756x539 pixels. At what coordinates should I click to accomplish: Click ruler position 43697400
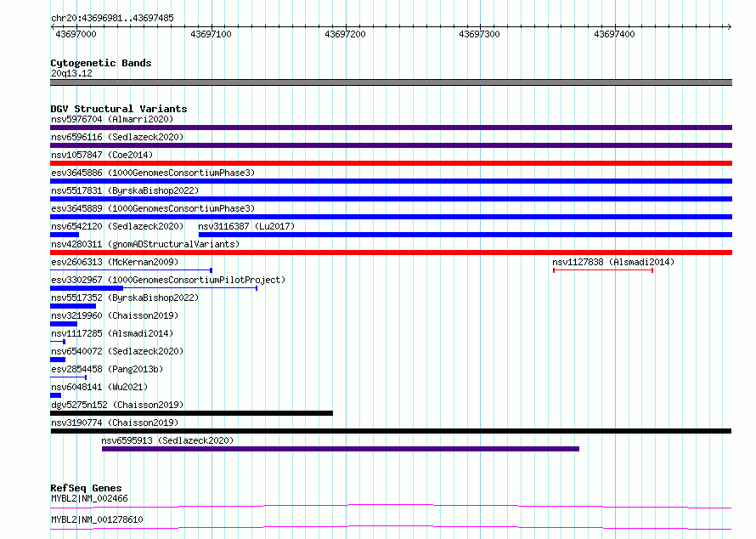click(614, 34)
